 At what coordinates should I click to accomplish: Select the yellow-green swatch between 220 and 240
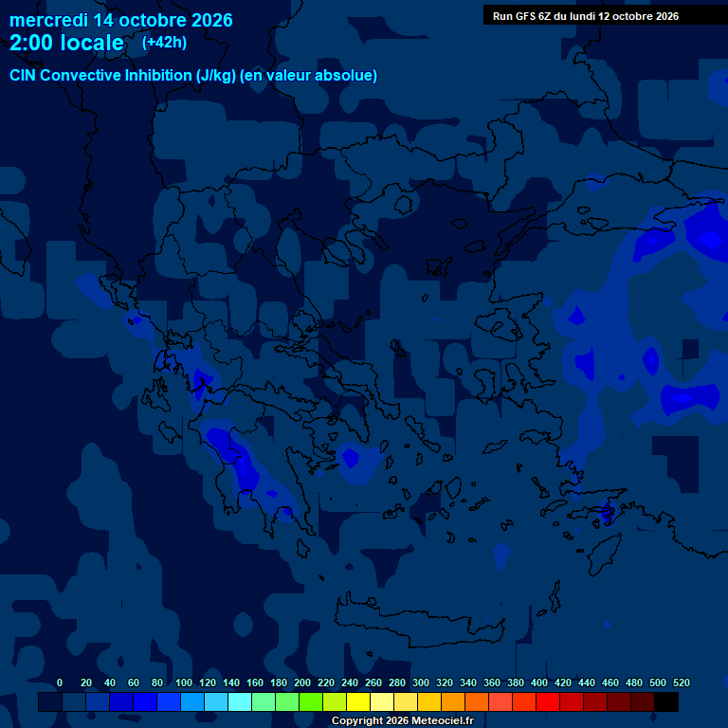[x=335, y=702]
